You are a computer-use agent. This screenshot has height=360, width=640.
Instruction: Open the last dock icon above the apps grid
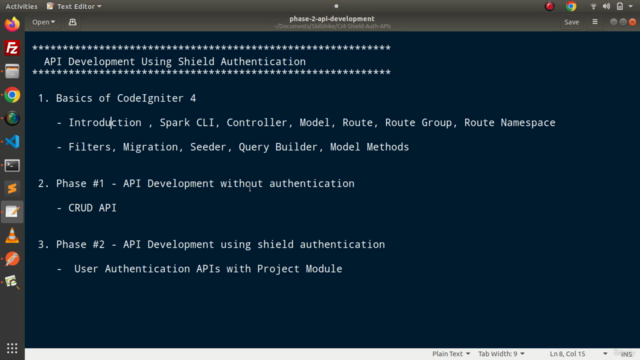click(12, 282)
